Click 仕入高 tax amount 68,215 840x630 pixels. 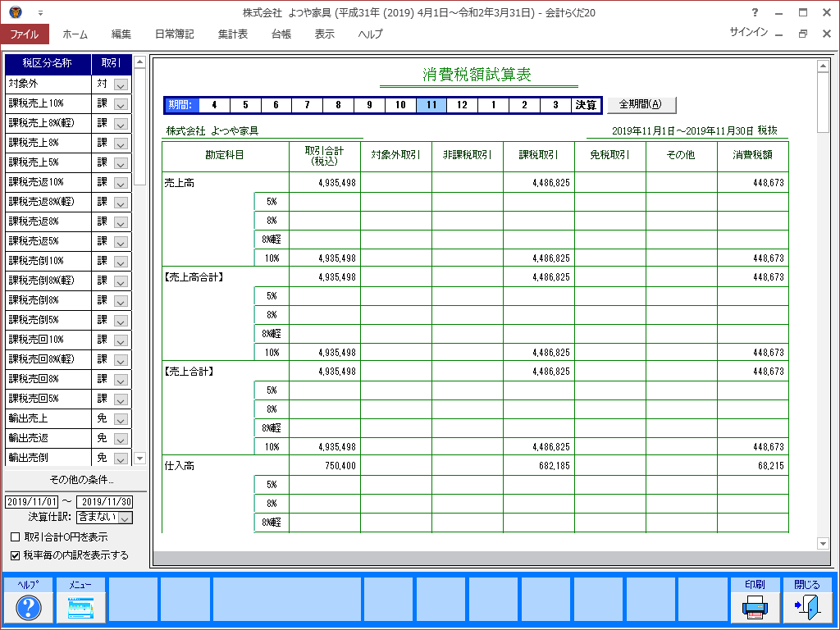(x=771, y=466)
